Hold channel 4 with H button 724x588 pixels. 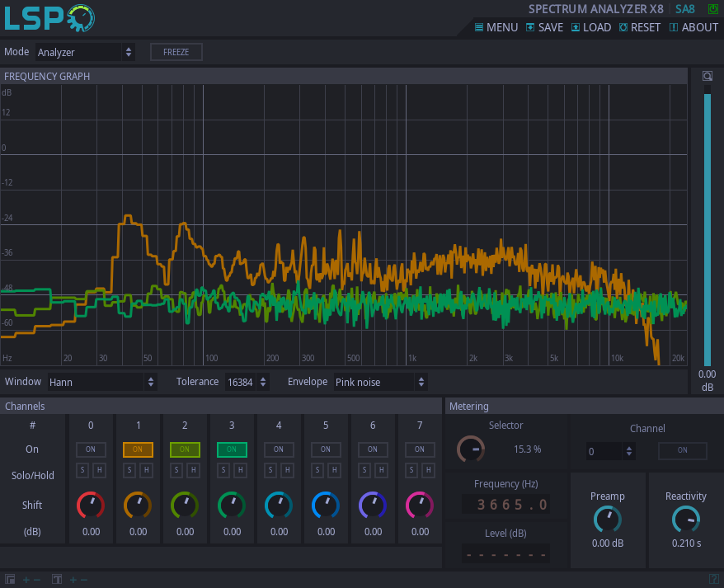tap(288, 470)
